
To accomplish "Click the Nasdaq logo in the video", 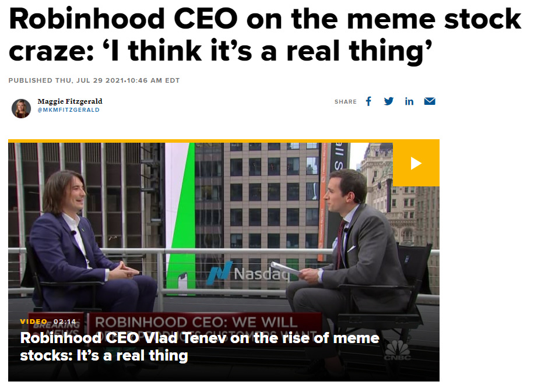I will click(x=248, y=273).
